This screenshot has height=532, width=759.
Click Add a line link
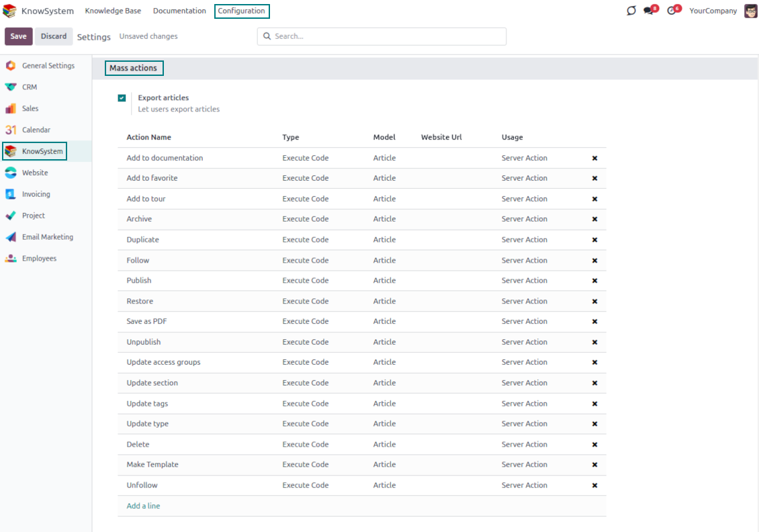[x=143, y=506]
